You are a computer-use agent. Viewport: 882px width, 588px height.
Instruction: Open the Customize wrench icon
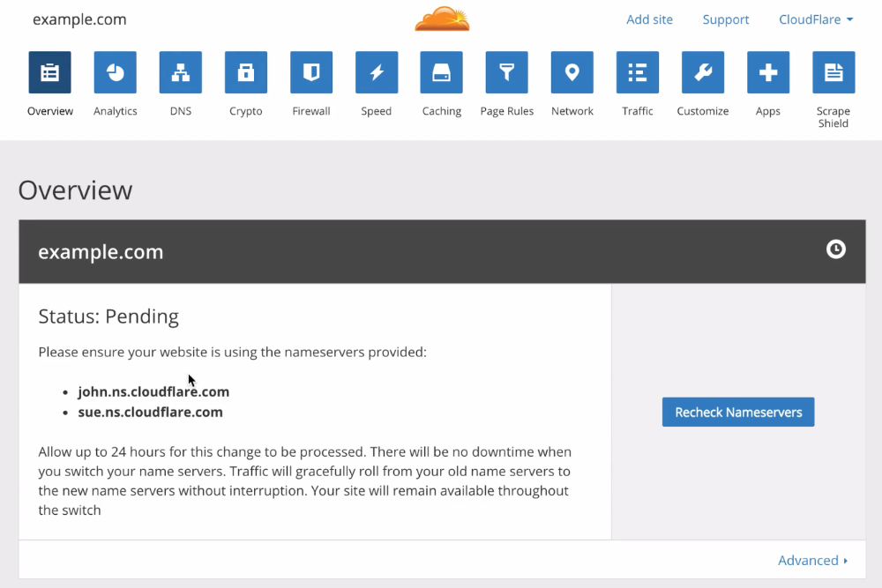point(703,72)
